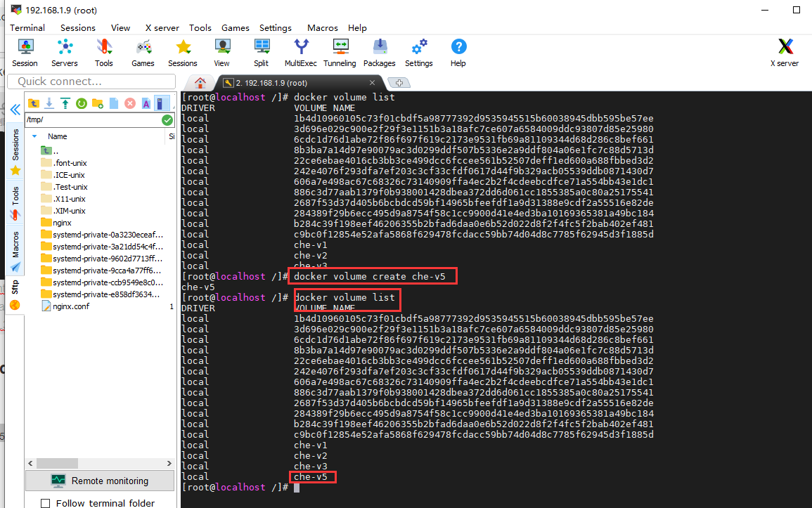Click the file list scroll right arrow

coord(169,464)
